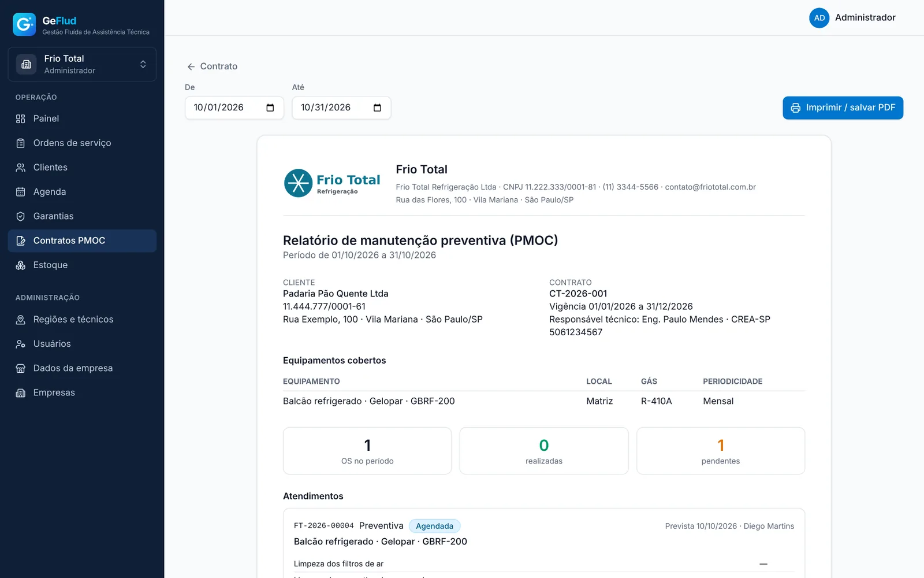This screenshot has width=924, height=578.
Task: Click the people icon next to Clientes
Action: click(x=21, y=168)
